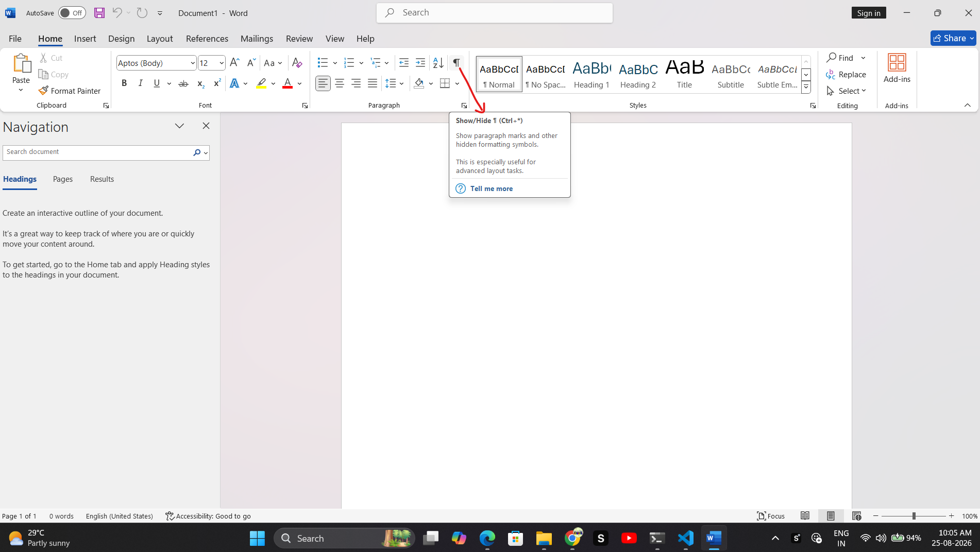The image size is (980, 552).
Task: Toggle Print Layout view
Action: click(831, 516)
